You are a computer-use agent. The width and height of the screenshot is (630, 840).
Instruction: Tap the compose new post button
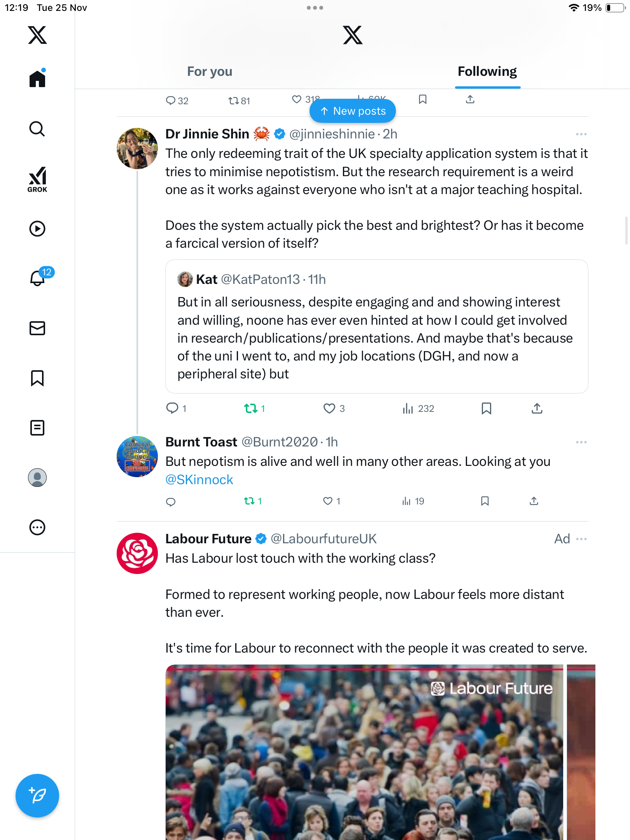(x=37, y=796)
